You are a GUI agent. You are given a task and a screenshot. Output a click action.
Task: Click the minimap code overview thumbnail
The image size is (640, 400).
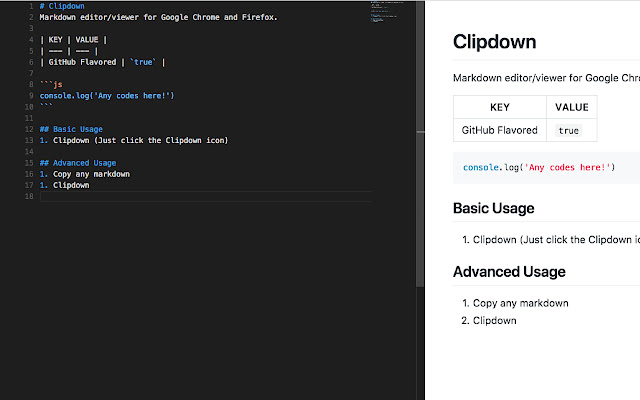pyautogui.click(x=387, y=11)
